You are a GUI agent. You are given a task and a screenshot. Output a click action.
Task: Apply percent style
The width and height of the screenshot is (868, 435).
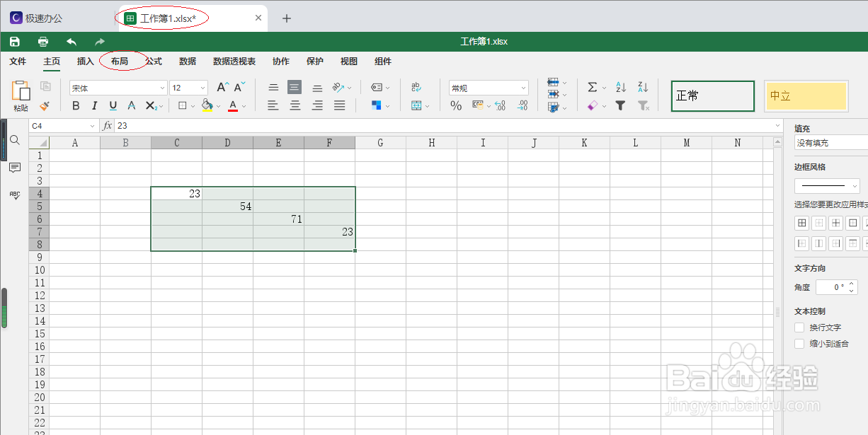coord(456,105)
